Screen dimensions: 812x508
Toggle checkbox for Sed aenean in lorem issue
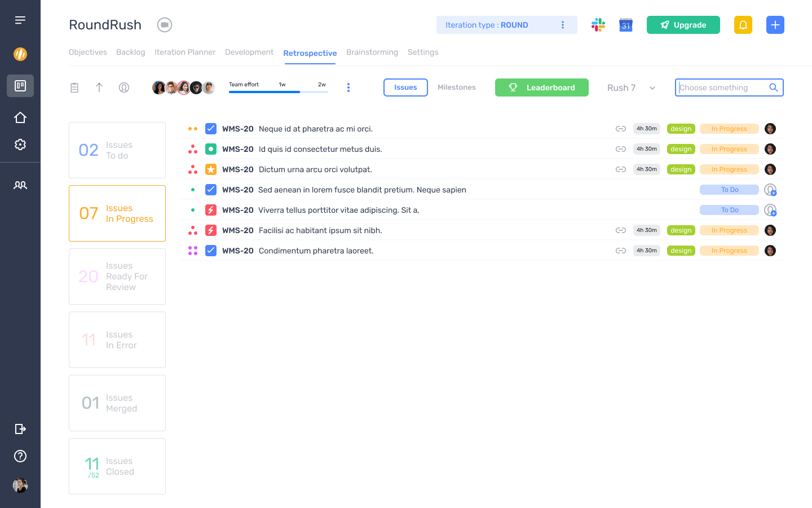point(211,190)
